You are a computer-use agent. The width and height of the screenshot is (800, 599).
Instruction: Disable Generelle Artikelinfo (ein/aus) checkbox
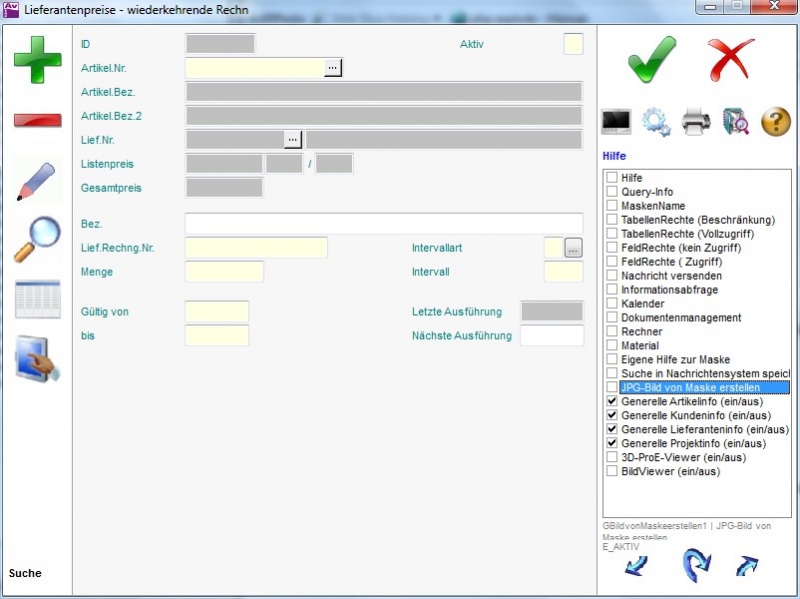pyautogui.click(x=612, y=401)
